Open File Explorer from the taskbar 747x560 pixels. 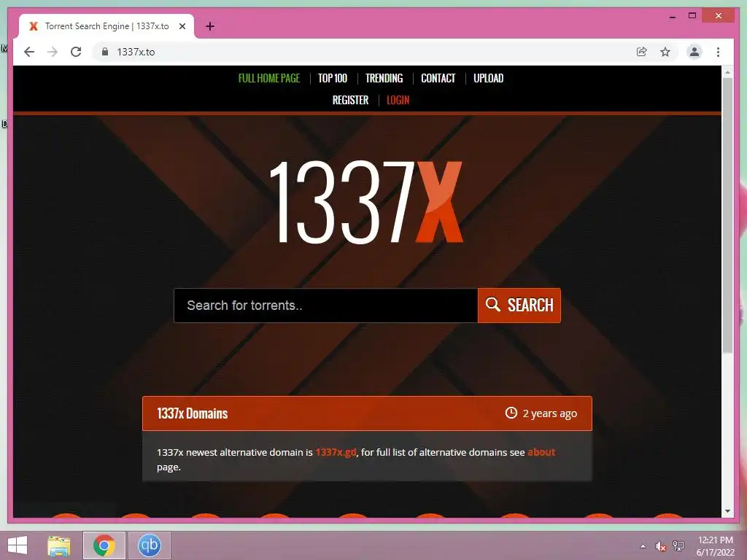click(58, 545)
